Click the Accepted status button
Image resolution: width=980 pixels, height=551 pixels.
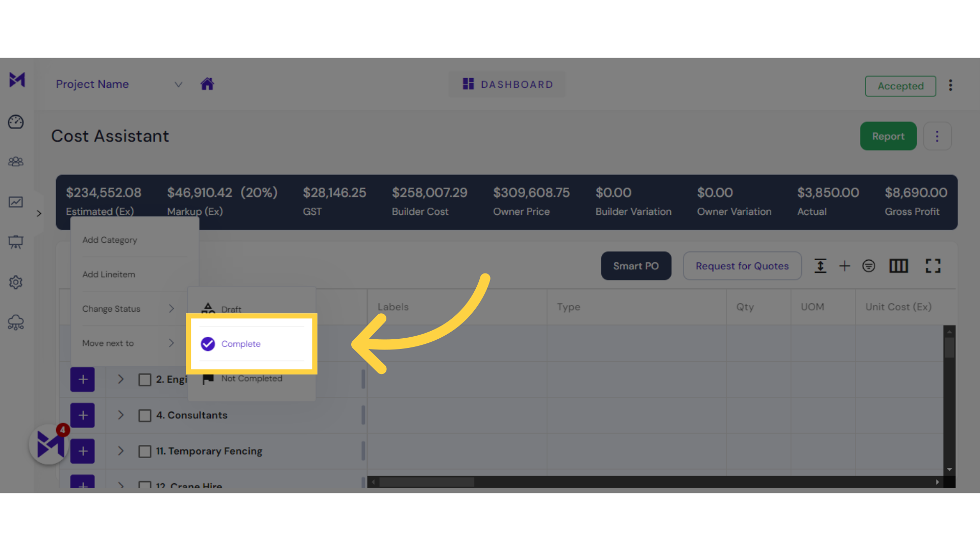(900, 86)
